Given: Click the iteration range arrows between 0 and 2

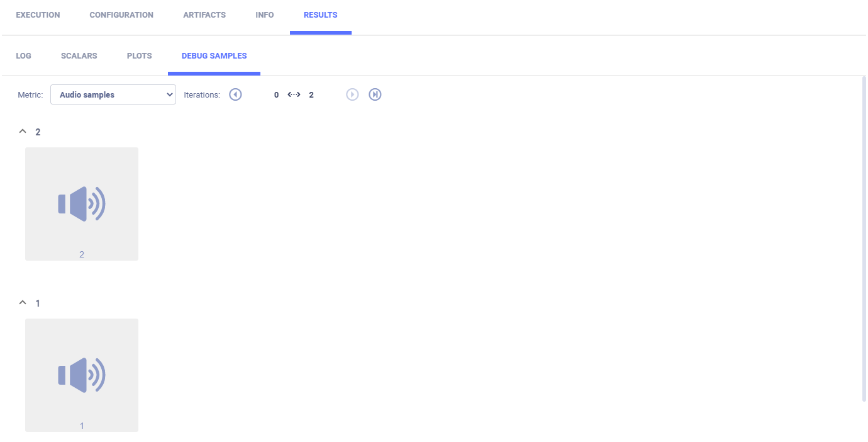Looking at the screenshot, I should click(x=294, y=95).
